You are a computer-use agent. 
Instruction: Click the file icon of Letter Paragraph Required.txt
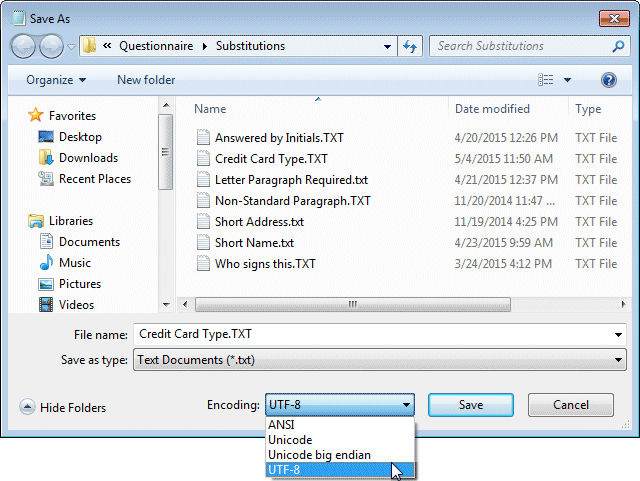tap(203, 179)
